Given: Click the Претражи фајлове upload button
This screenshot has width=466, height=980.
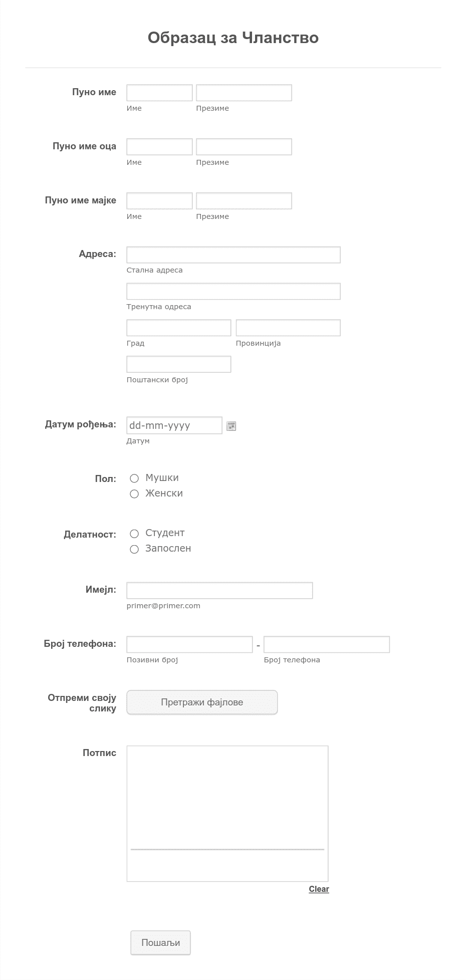Looking at the screenshot, I should pyautogui.click(x=202, y=702).
